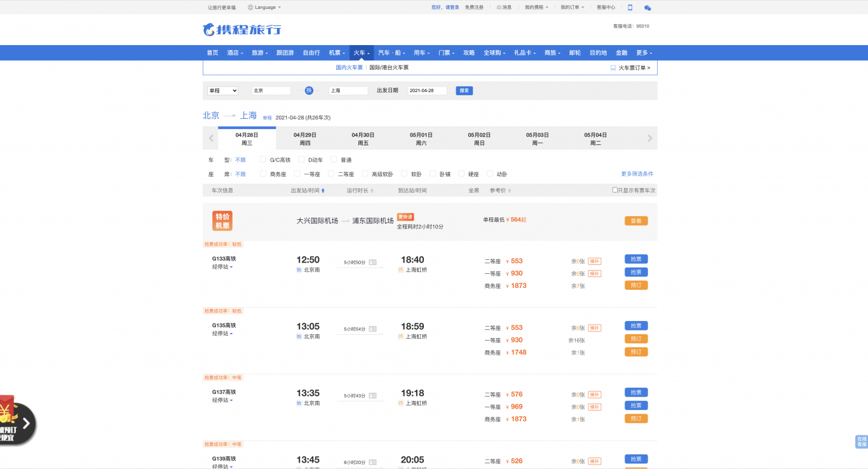Select the 04月29日 周四 date tab
Image resolution: width=868 pixels, height=469 pixels.
point(305,139)
